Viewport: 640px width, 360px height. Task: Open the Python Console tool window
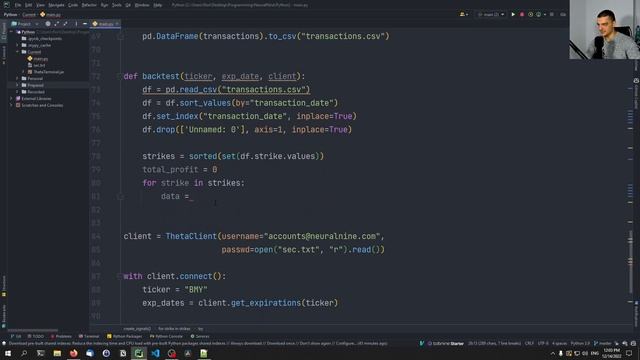coord(166,336)
